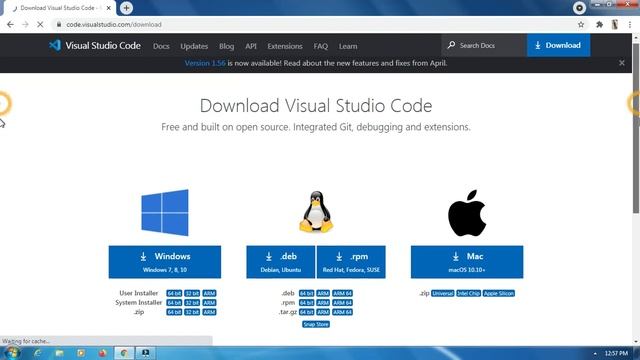Select Mac .zip Intel Chip
640x360 pixels.
pos(468,293)
